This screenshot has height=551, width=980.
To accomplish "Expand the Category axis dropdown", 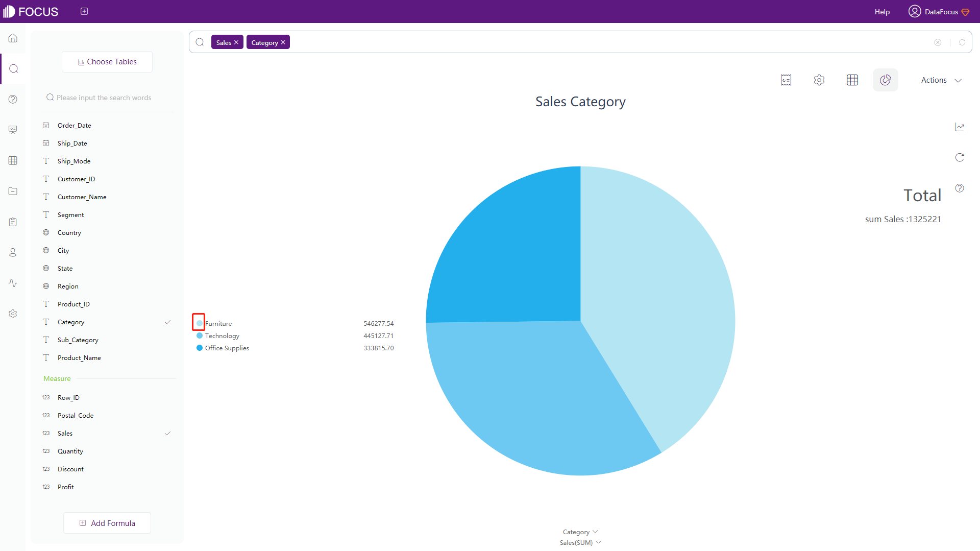I will pos(580,532).
